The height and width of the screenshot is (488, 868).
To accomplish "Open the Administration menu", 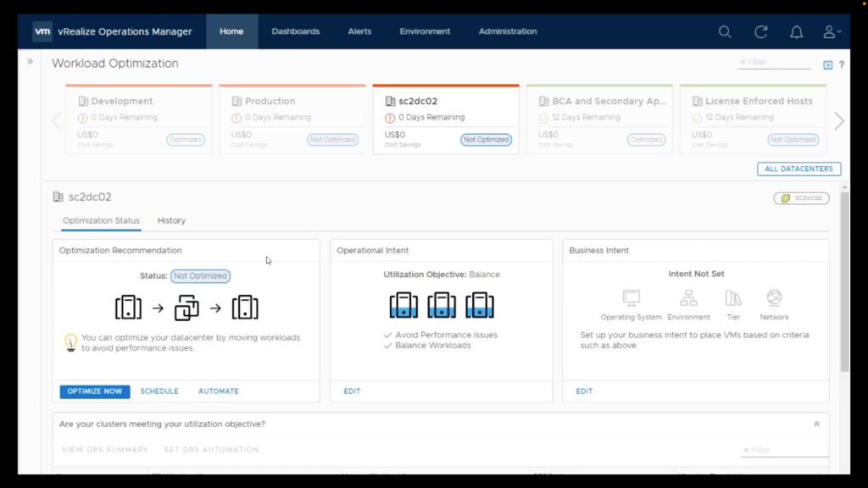I will [x=508, y=31].
